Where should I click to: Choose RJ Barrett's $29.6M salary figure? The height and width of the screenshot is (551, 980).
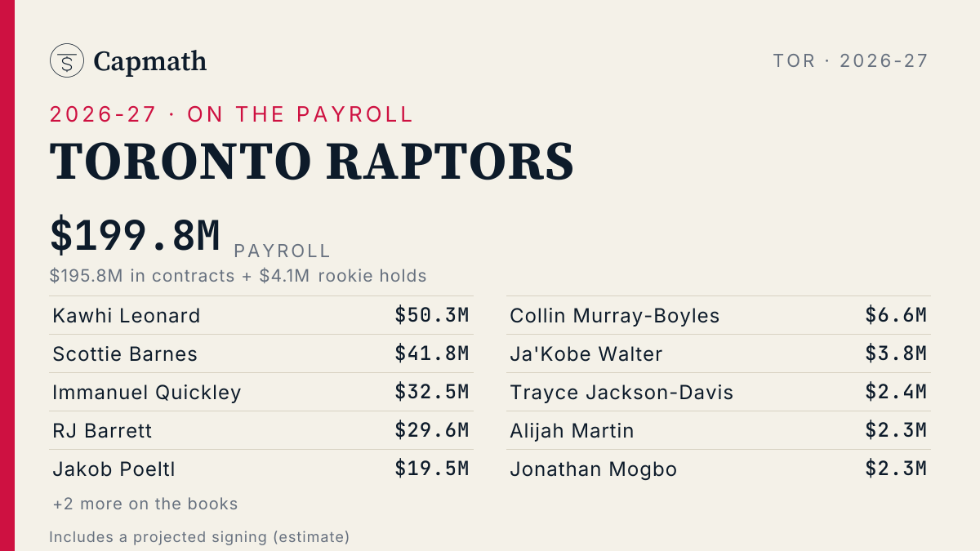[x=432, y=430]
